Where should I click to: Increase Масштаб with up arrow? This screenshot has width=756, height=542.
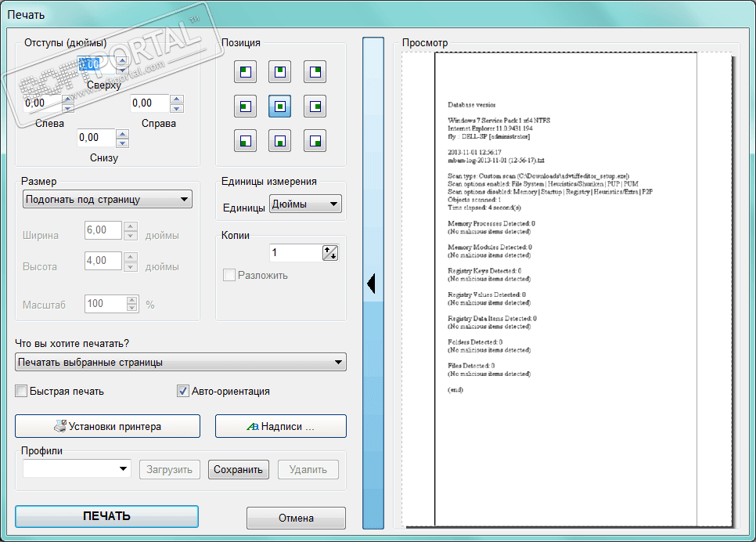pyautogui.click(x=132, y=300)
